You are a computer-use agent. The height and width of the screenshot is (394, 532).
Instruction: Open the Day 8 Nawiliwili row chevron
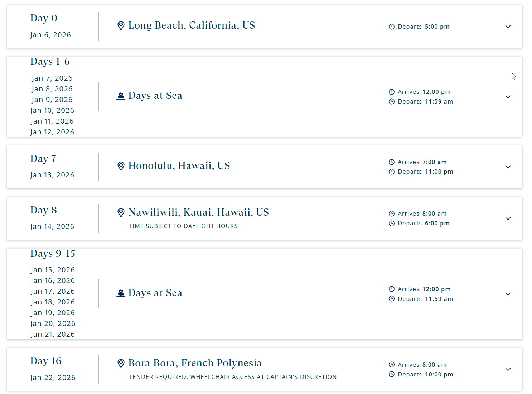click(508, 218)
